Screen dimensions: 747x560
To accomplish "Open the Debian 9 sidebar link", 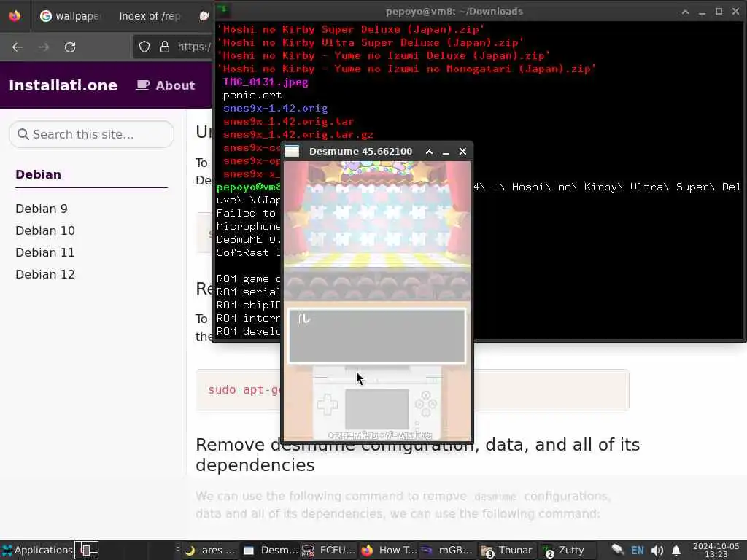I will 42,209.
